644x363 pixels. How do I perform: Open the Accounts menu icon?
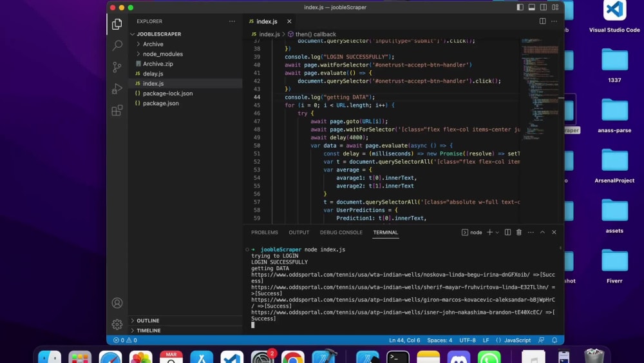pyautogui.click(x=117, y=303)
